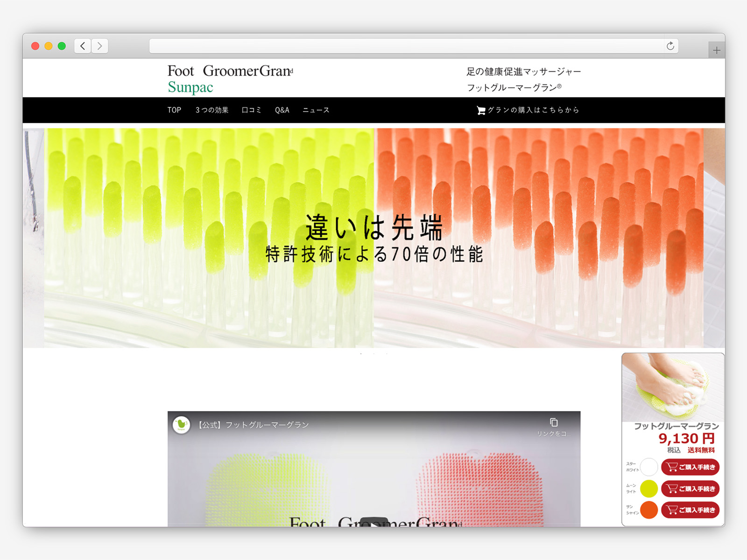
Task: Click the side panel フットグルーマーグラン title
Action: [x=676, y=426]
